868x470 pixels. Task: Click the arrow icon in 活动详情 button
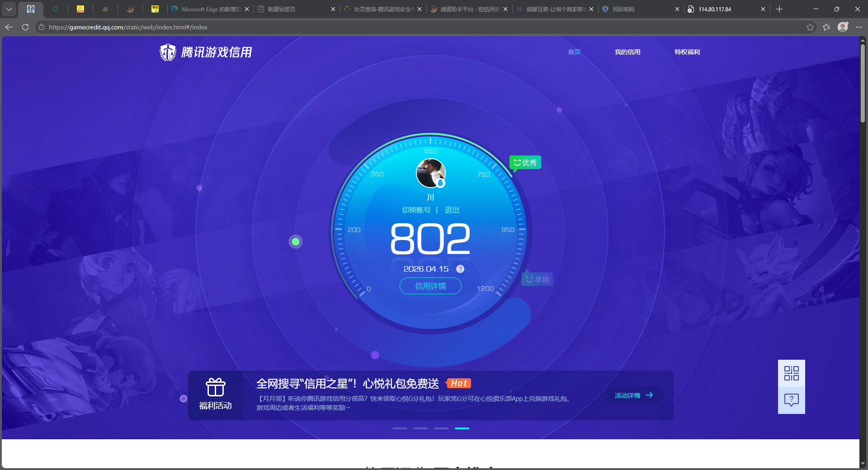650,395
